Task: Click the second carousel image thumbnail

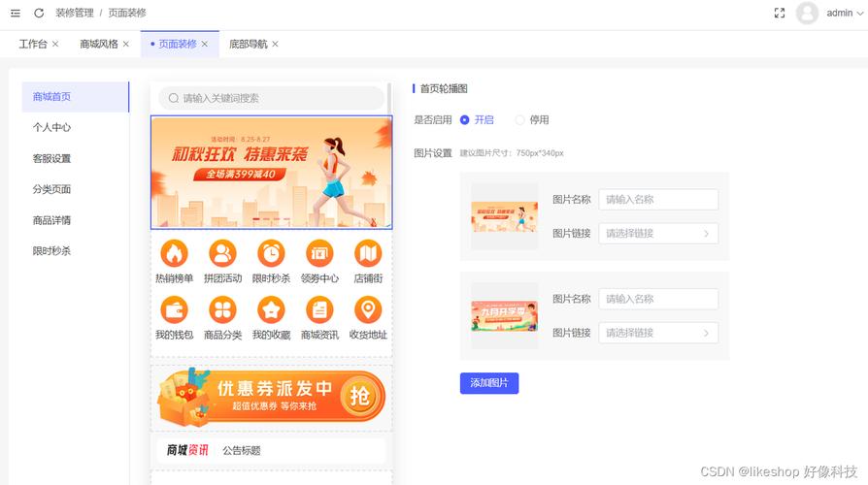Action: coord(504,316)
